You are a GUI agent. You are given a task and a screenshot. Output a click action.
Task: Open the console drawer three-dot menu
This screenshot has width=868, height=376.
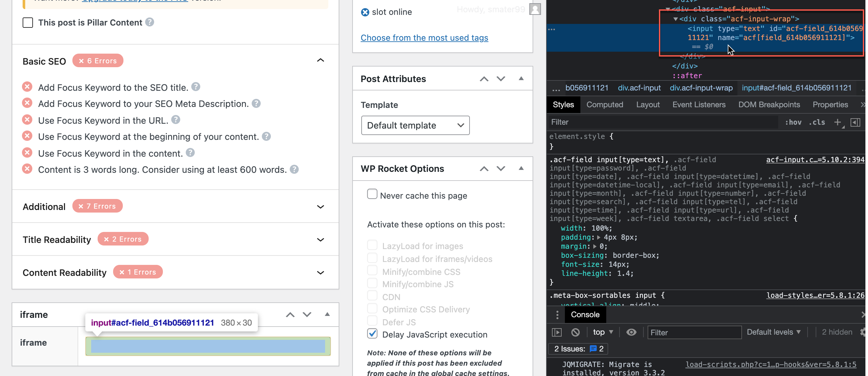point(557,315)
